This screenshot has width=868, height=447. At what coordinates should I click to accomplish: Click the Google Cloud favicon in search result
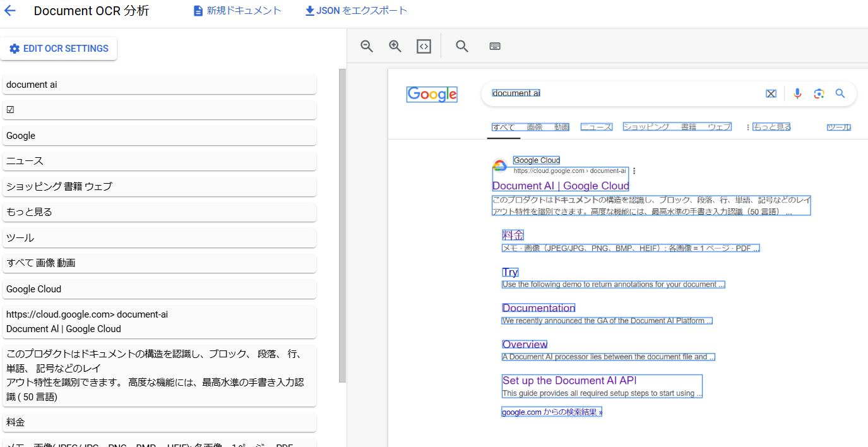501,166
